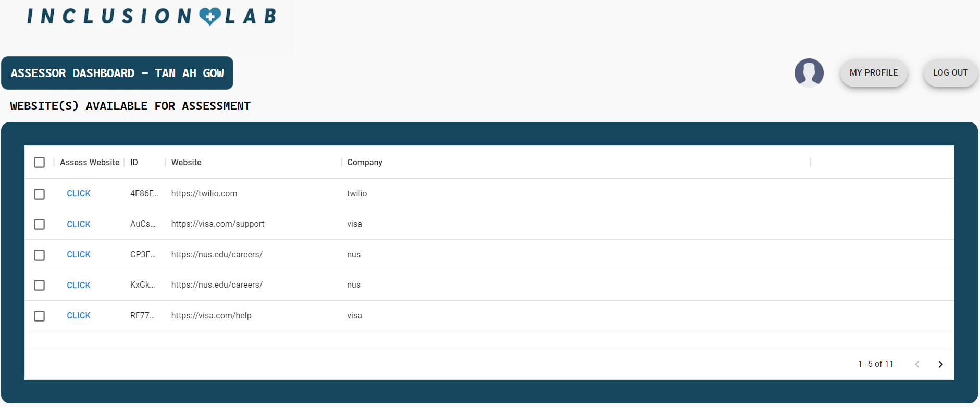This screenshot has height=407, width=980.
Task: Click the twilio company cell
Action: (357, 193)
